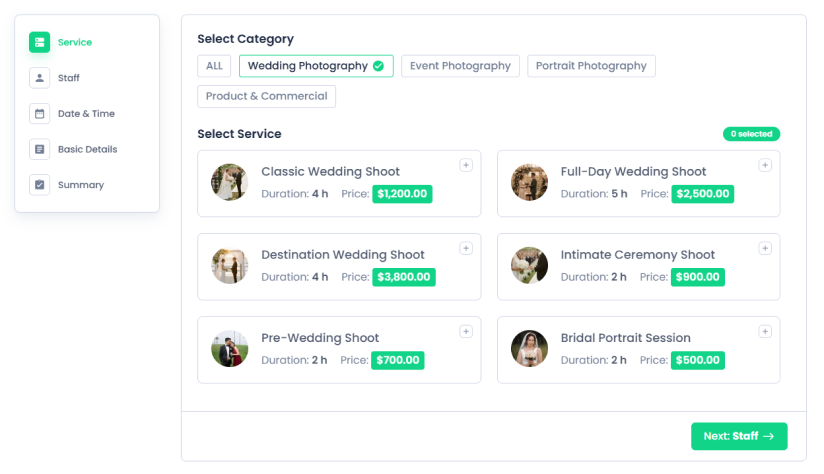
Task: Go to the Basic Details step label
Action: [88, 149]
